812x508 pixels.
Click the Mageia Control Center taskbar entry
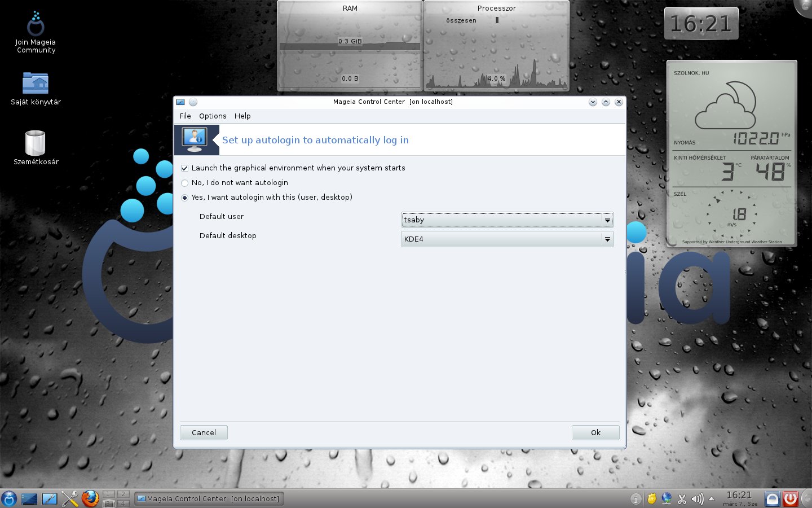209,499
